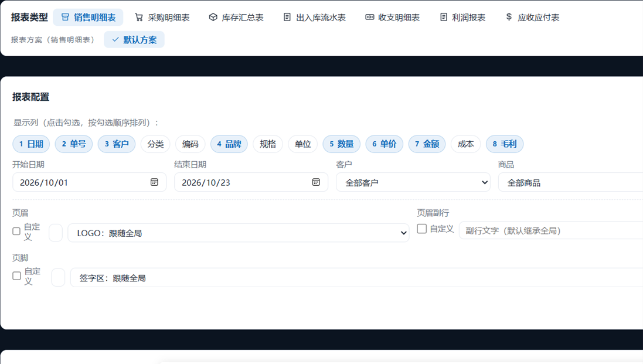Toggle the 单号 display column chip
Image resolution: width=643 pixels, height=364 pixels.
coord(74,144)
